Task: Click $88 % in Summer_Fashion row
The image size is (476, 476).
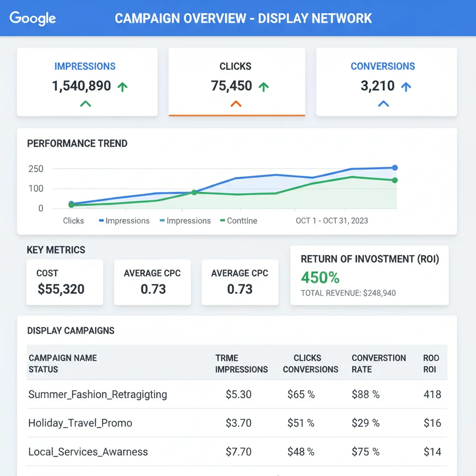Action: coord(365,394)
